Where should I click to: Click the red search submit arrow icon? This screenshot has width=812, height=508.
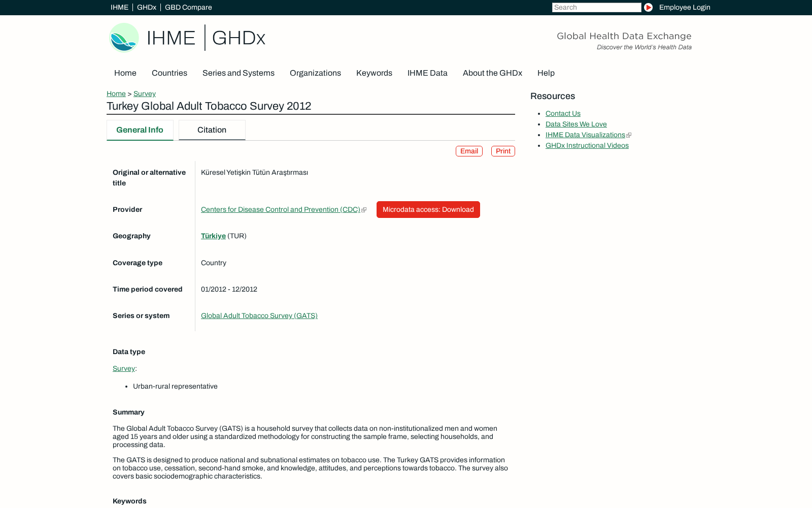(648, 7)
